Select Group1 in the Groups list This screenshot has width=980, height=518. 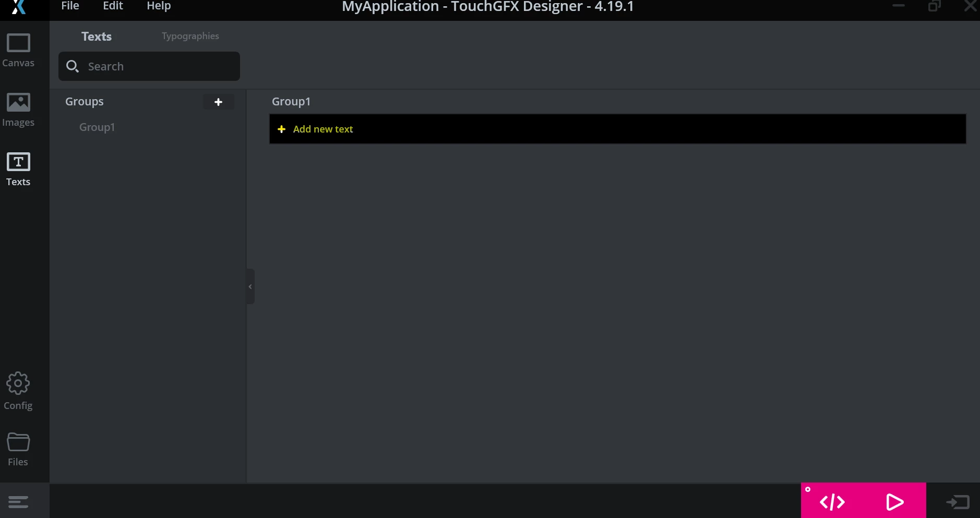tap(97, 127)
